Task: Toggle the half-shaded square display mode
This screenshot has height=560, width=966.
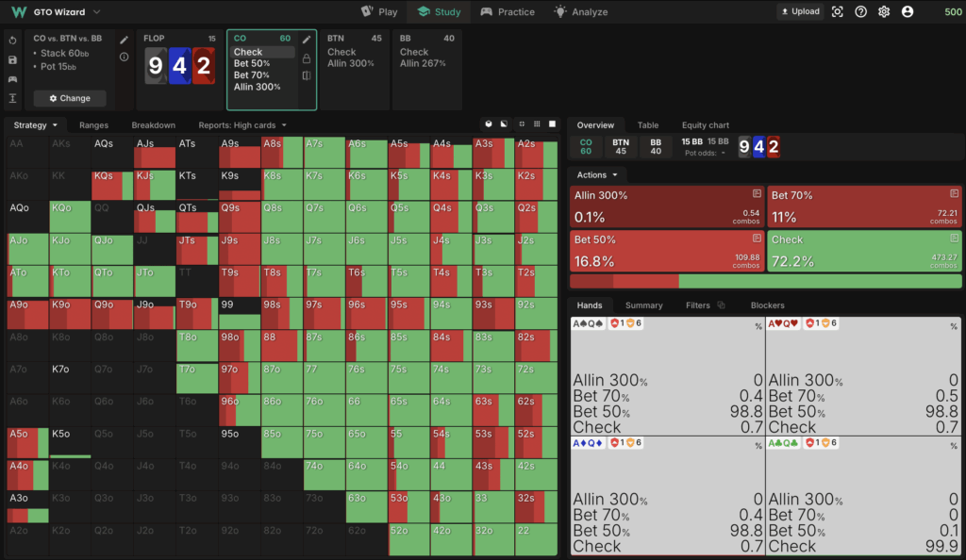Action: pos(504,124)
